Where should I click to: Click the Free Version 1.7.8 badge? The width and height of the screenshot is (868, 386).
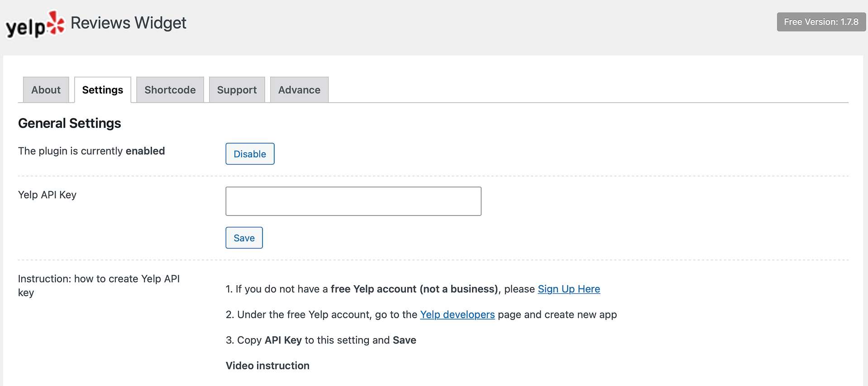821,22
